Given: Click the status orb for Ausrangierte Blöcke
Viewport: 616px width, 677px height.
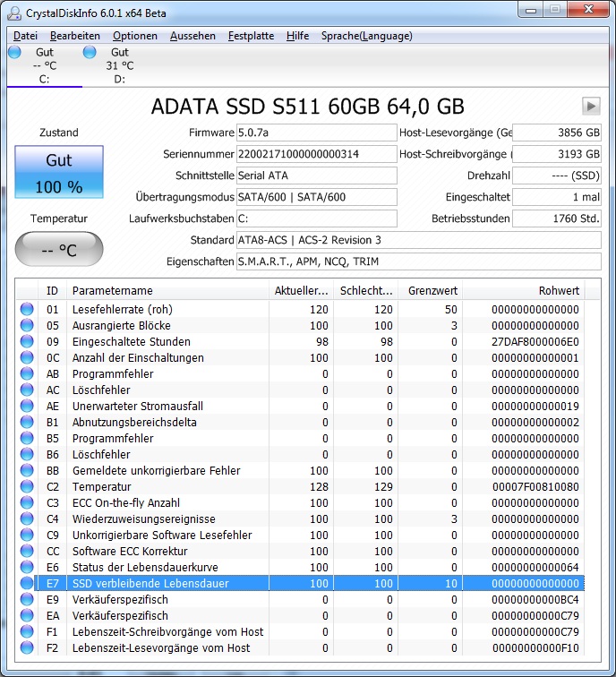Looking at the screenshot, I should pyautogui.click(x=27, y=325).
